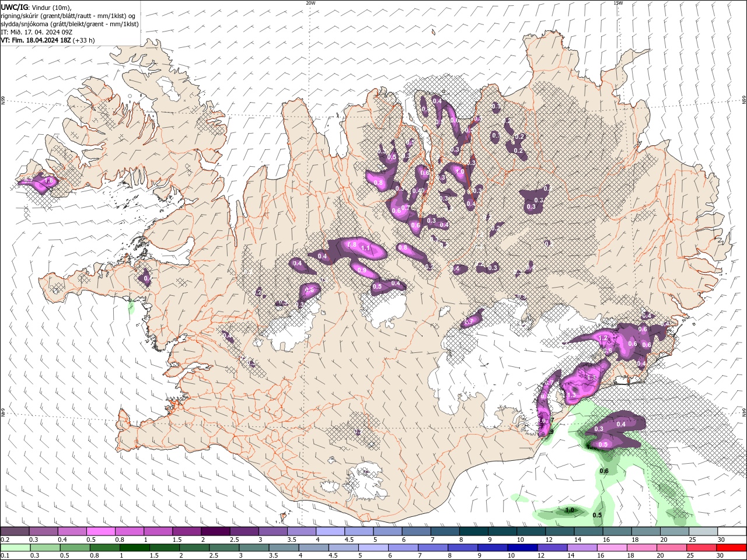Click the white 30 snow-scale swatch
Image resolution: width=747 pixels, height=560 pixels.
732,531
